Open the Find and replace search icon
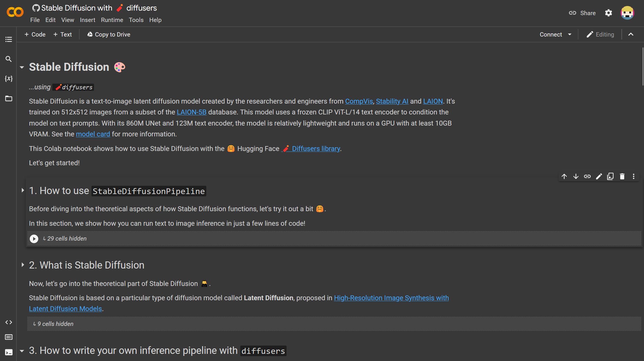This screenshot has width=644, height=361. (x=9, y=59)
